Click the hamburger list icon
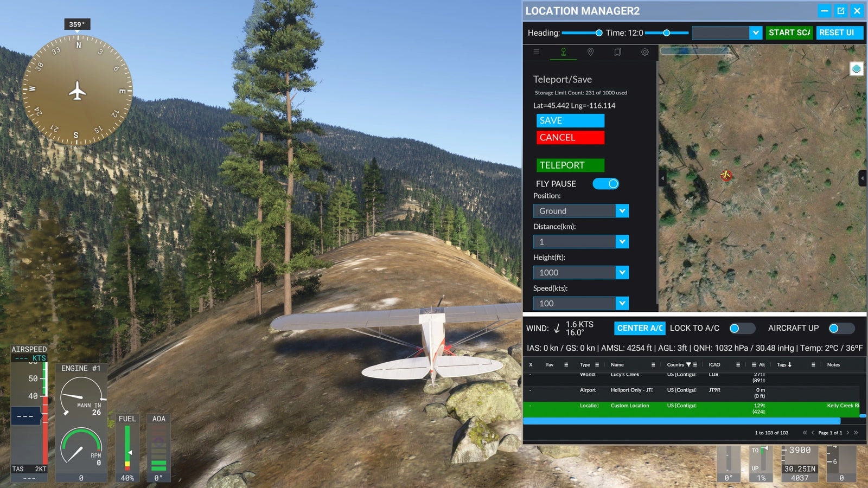 pyautogui.click(x=536, y=52)
